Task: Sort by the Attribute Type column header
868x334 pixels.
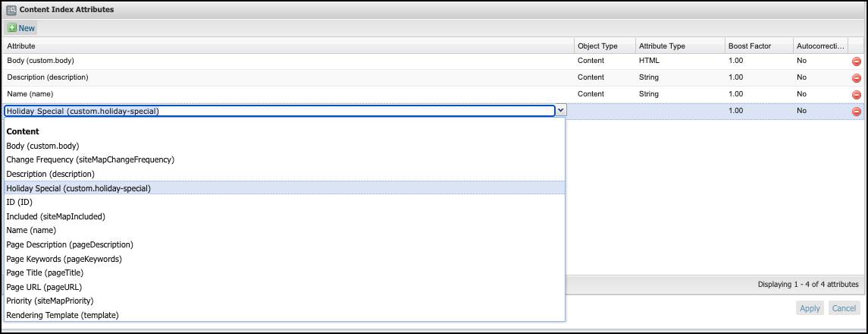Action: 680,46
